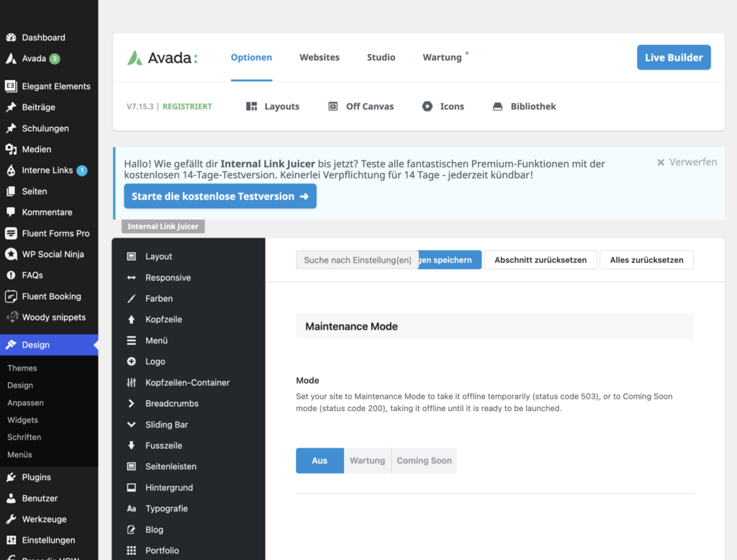Click the Bibliothek drawer icon

pos(498,107)
